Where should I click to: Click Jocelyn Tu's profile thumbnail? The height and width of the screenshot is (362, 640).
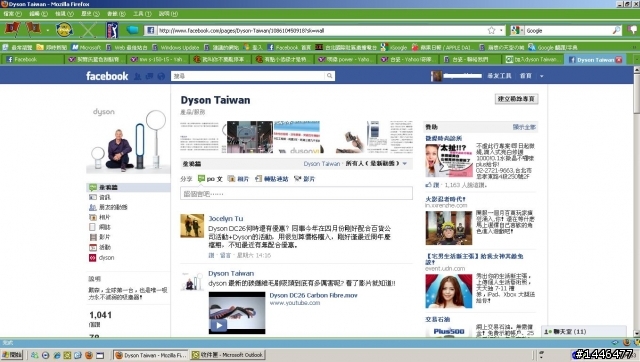(x=192, y=226)
